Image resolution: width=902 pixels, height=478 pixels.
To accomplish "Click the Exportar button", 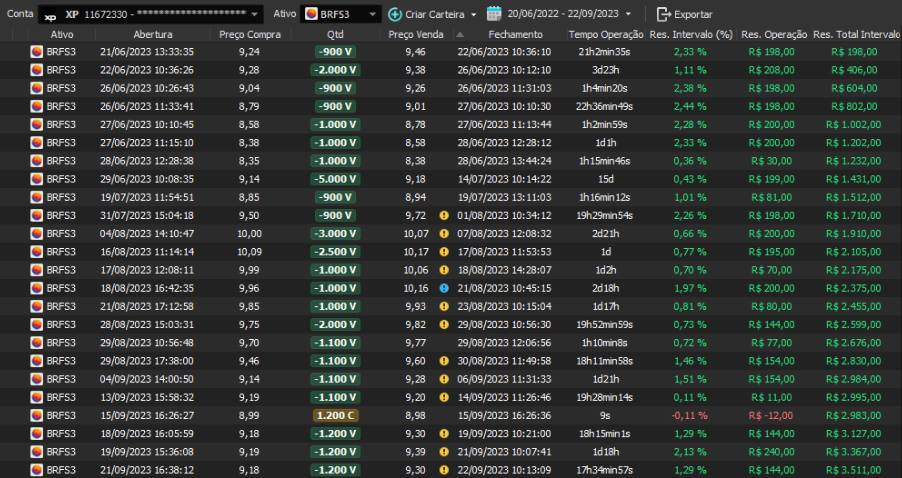I will coord(684,15).
